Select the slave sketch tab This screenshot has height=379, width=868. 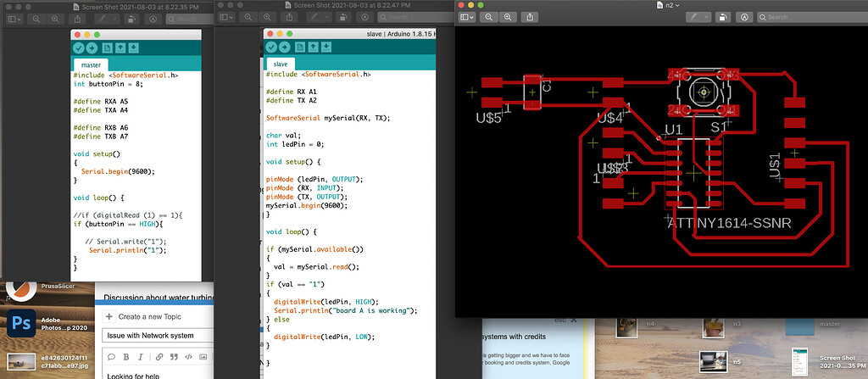pos(281,64)
